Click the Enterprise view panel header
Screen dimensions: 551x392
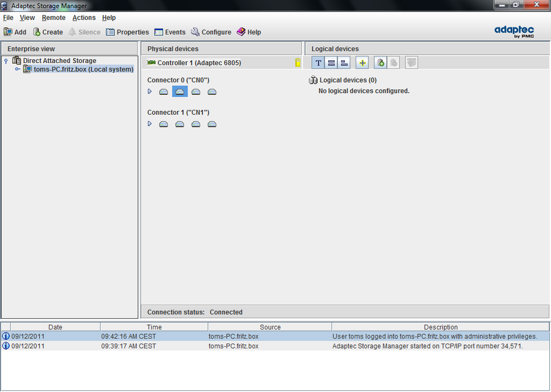click(69, 49)
